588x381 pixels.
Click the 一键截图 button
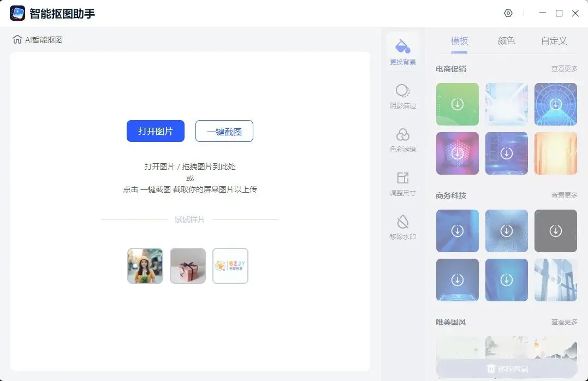(224, 131)
